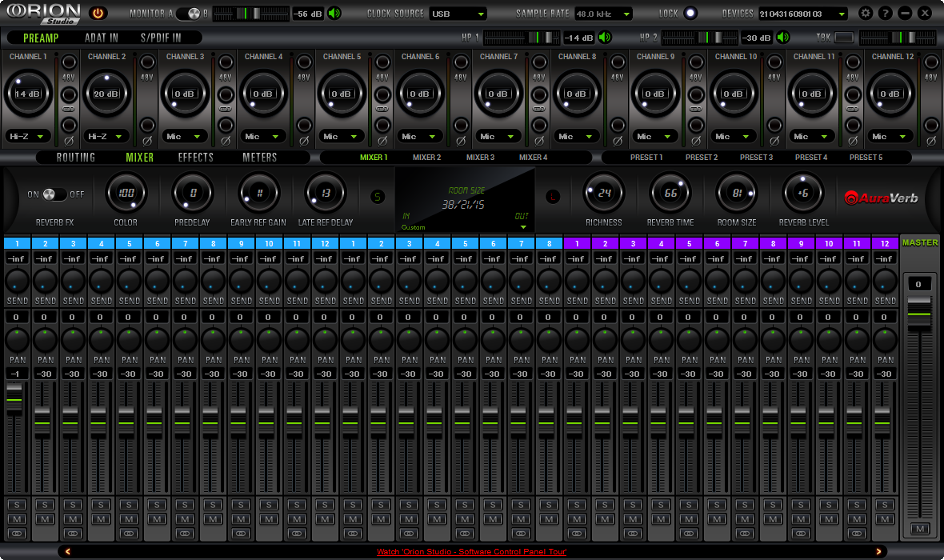The image size is (944, 560).
Task: Stereo-link purple channel 3 strip
Action: (633, 534)
